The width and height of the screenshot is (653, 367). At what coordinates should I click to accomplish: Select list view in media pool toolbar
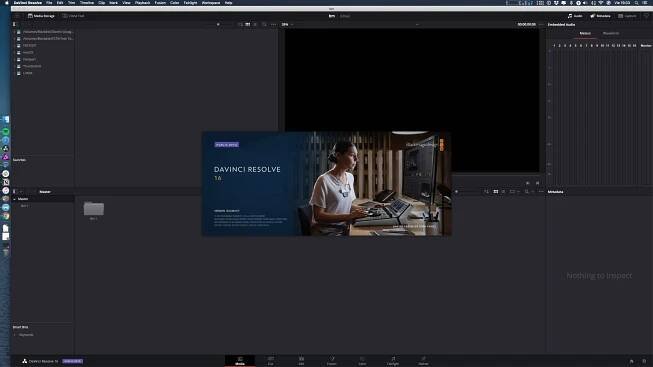pos(503,192)
